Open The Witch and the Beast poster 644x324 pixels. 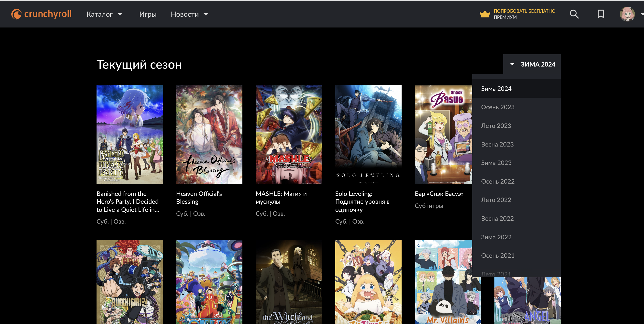click(289, 282)
